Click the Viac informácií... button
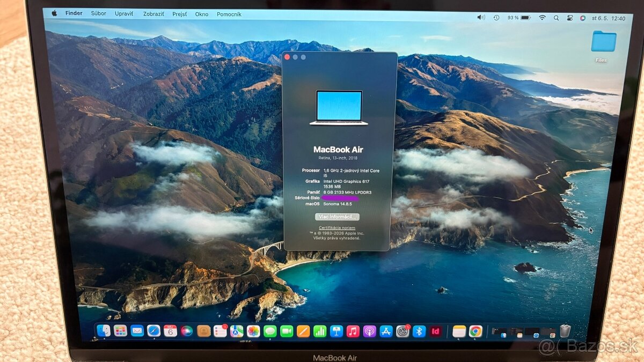The height and width of the screenshot is (362, 644). tap(337, 217)
